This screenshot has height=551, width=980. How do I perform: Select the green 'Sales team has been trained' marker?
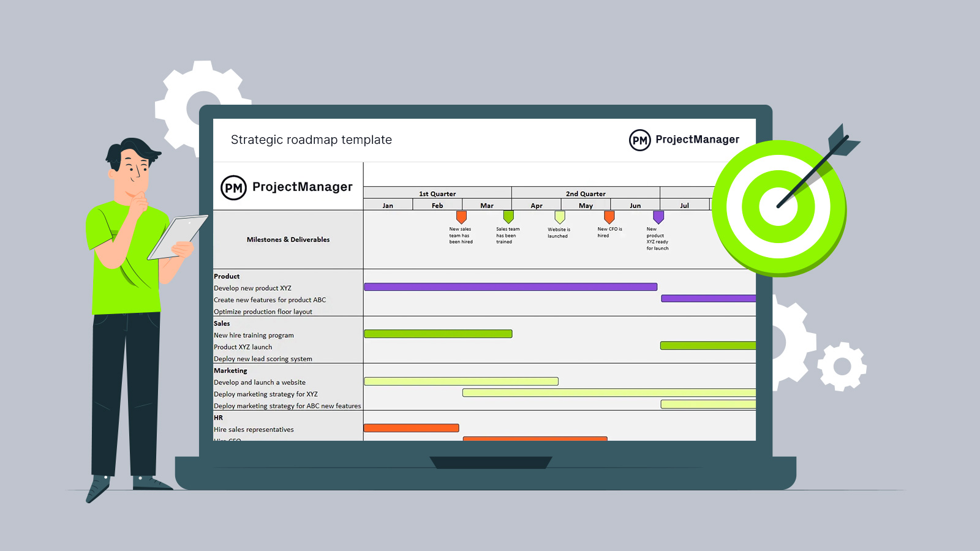pyautogui.click(x=508, y=217)
